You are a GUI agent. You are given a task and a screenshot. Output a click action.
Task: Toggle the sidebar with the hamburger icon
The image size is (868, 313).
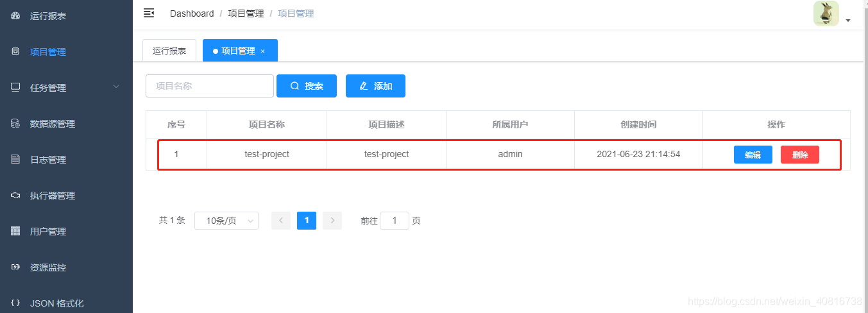pyautogui.click(x=149, y=13)
